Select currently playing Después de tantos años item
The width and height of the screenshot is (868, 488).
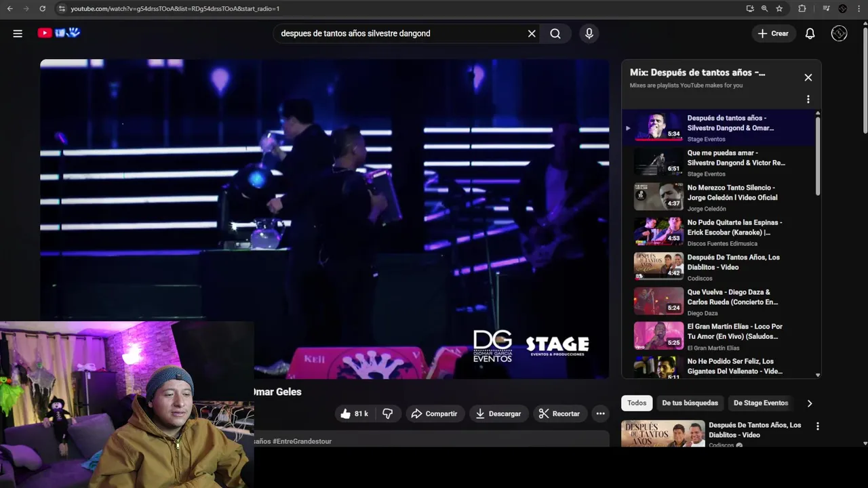[x=717, y=127]
